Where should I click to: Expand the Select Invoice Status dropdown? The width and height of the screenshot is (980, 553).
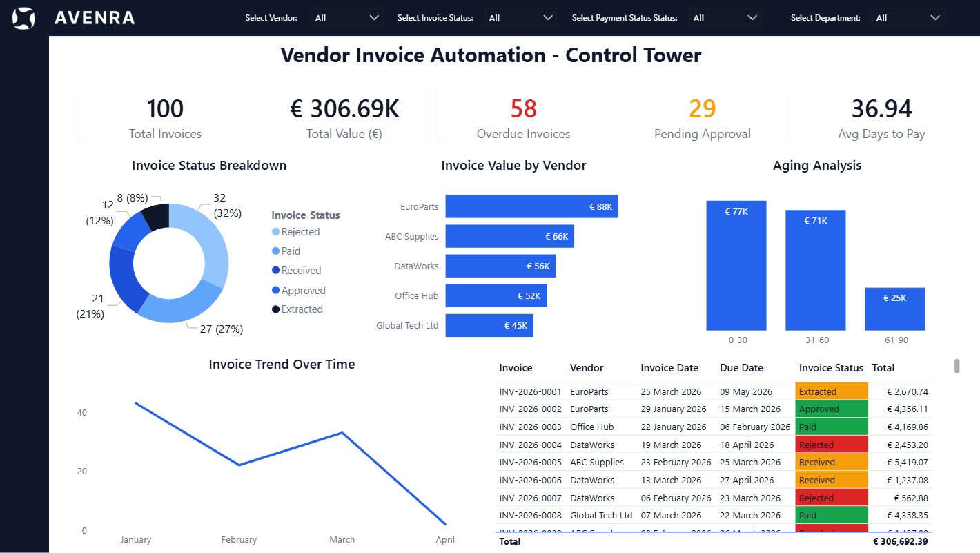(520, 18)
